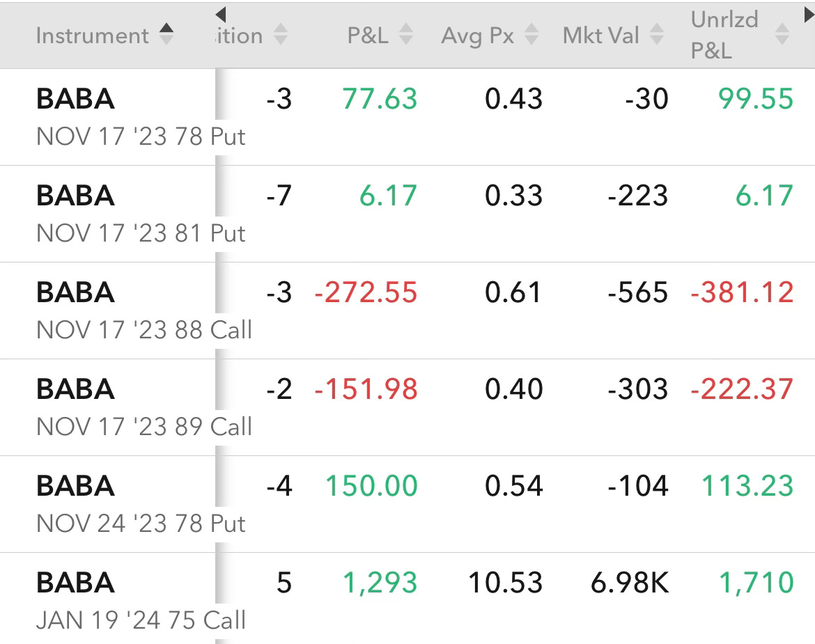
Task: Open the BABA NOV 24 '23 78 Put row
Action: (407, 504)
